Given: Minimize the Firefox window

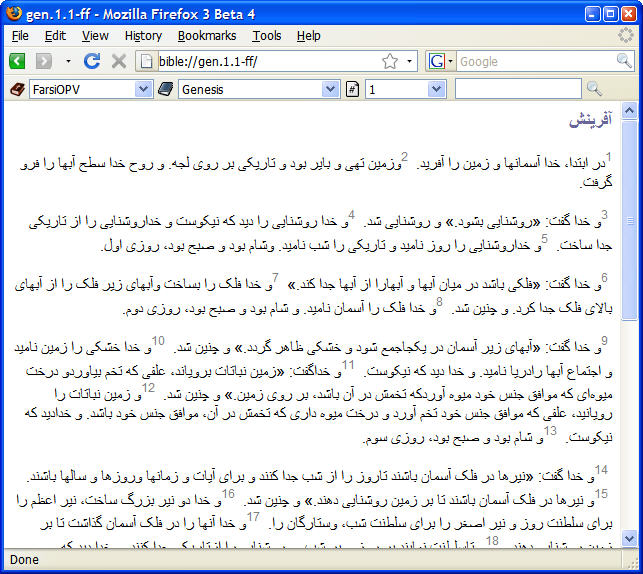Looking at the screenshot, I should point(592,14).
